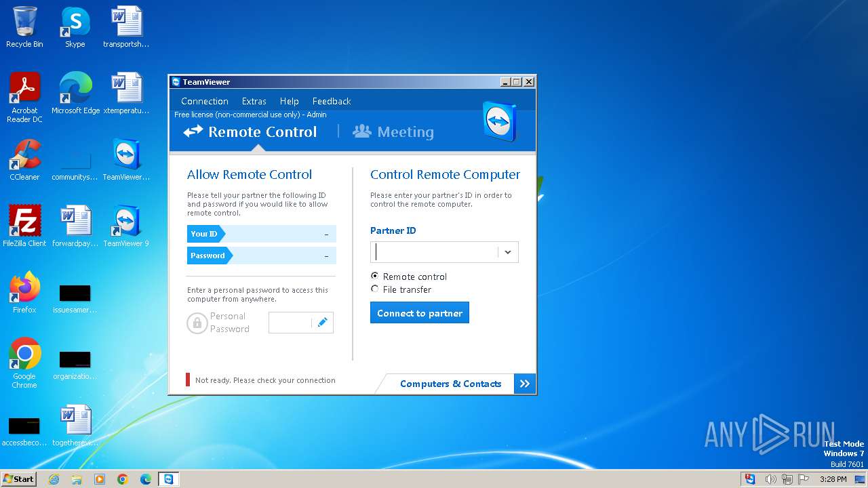Open the transportsh Word document icon
Image resolution: width=868 pixels, height=488 pixels.
(x=126, y=27)
